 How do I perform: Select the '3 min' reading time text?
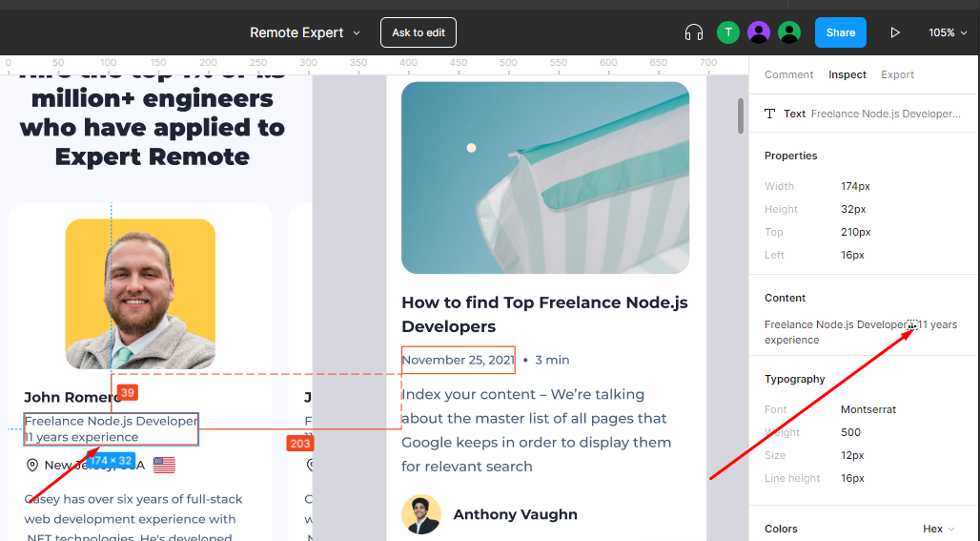pos(552,360)
